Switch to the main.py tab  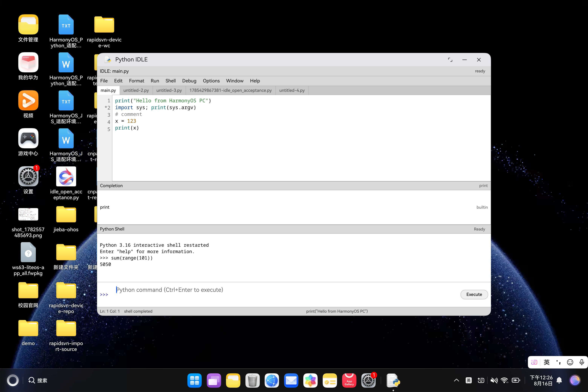pyautogui.click(x=108, y=90)
